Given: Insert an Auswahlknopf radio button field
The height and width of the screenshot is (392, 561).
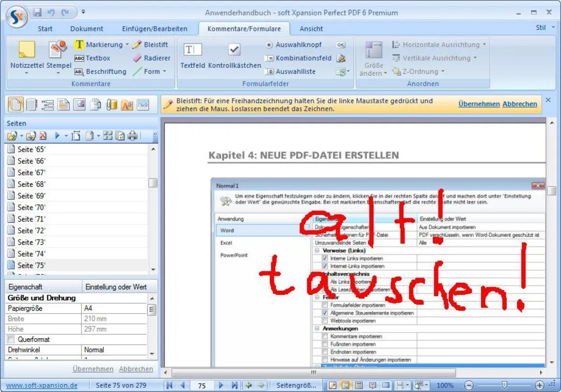Looking at the screenshot, I should (x=294, y=45).
